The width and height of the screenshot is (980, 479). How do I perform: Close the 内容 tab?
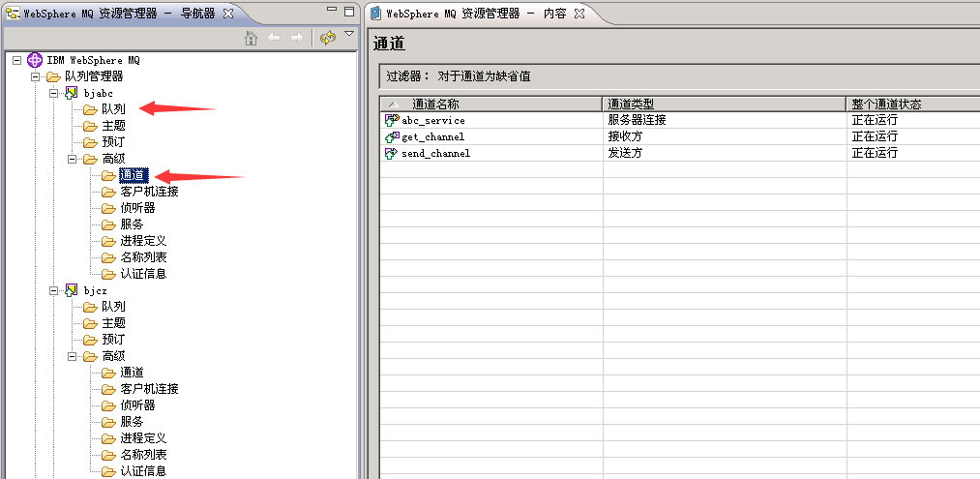[579, 14]
